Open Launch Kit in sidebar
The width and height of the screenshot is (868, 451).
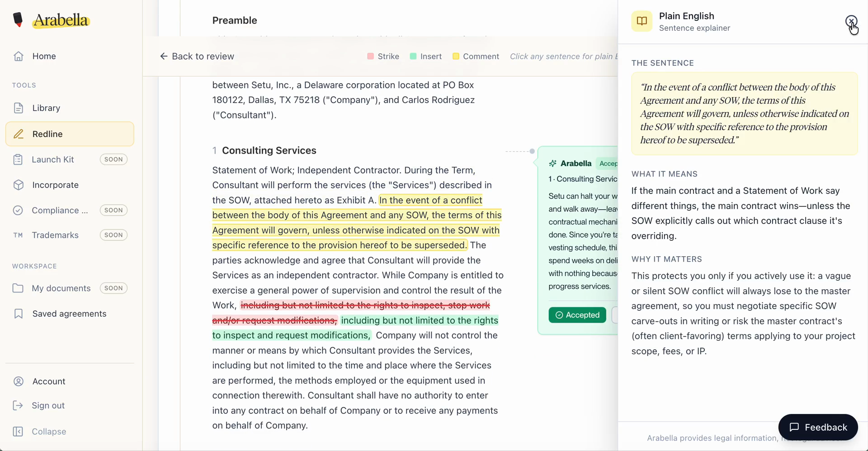coord(70,160)
